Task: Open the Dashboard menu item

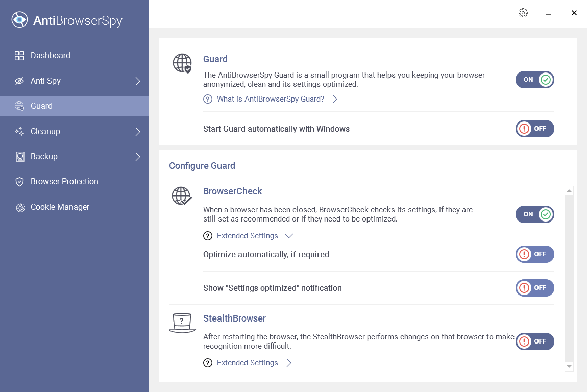Action: [74, 56]
